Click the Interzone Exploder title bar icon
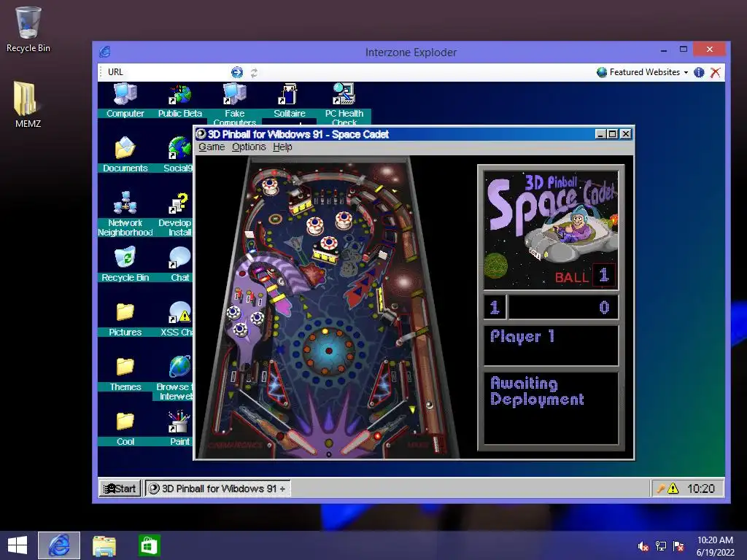 (105, 52)
